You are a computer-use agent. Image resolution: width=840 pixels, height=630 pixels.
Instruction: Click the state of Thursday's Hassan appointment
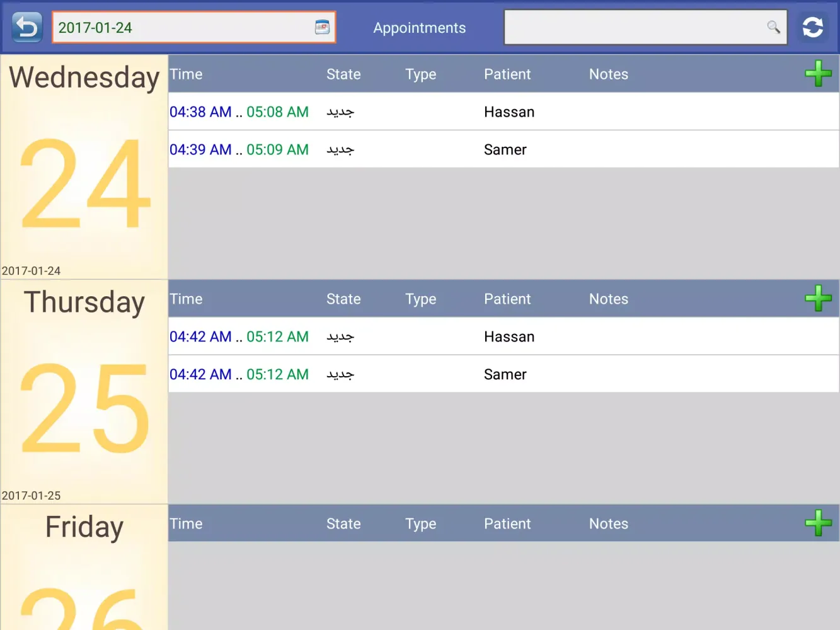pos(340,337)
